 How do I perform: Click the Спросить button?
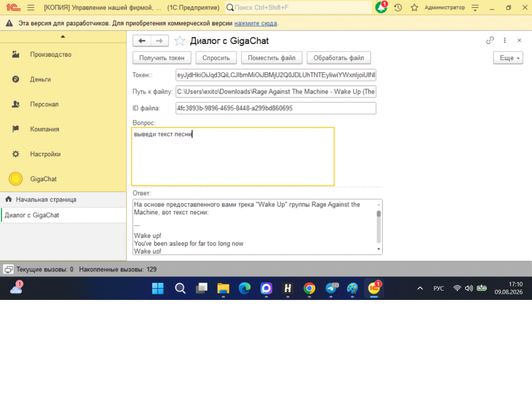[x=216, y=58]
